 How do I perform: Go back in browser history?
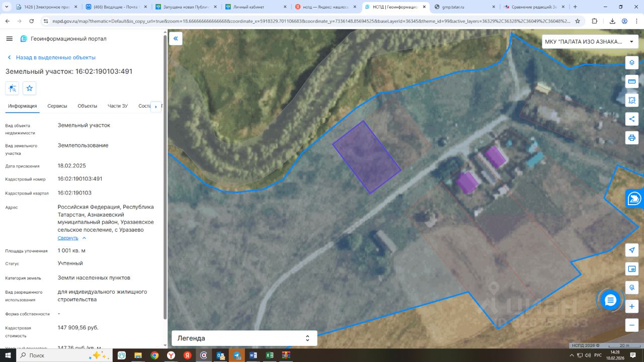[8, 21]
